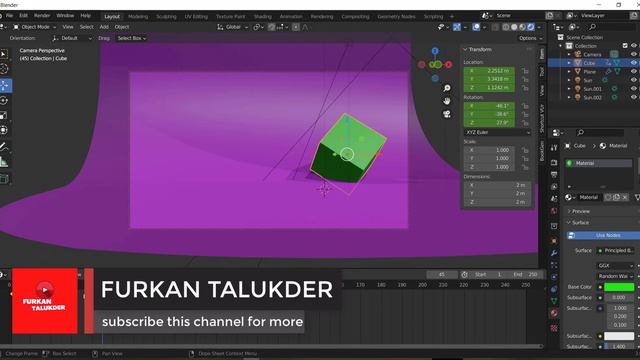The image size is (640, 360).
Task: Switch to material preview shading
Action: [522, 27]
